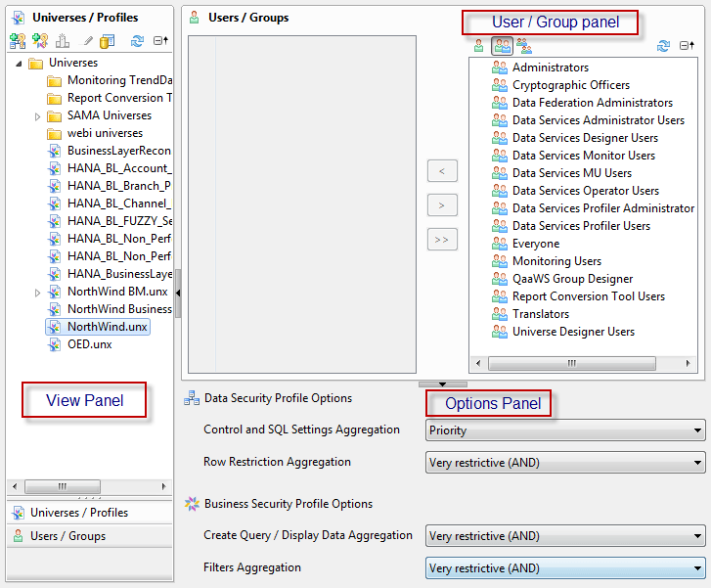Refresh the user/group list
This screenshot has width=711, height=588.
click(663, 46)
